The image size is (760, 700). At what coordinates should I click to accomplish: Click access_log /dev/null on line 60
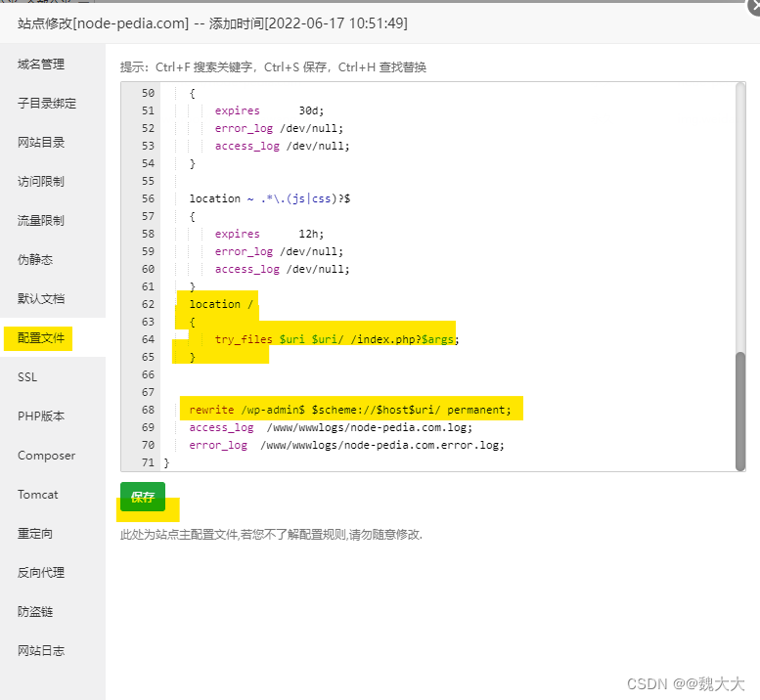pos(282,269)
